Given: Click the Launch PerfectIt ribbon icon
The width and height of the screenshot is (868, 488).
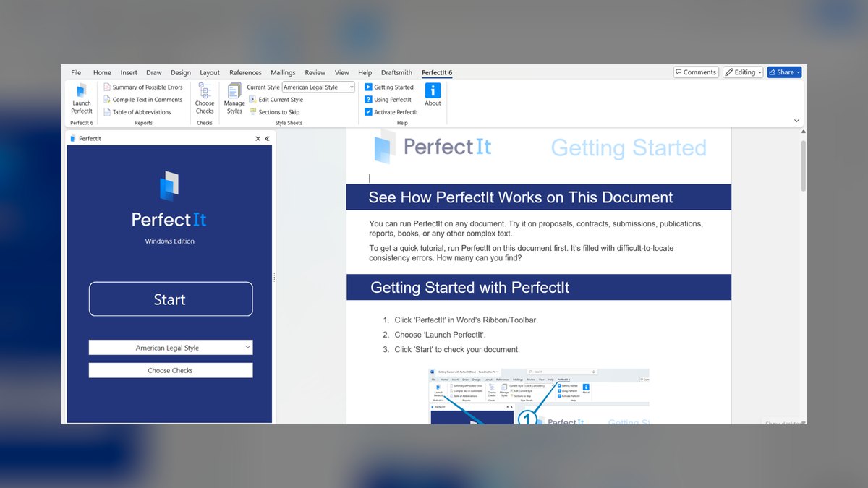Looking at the screenshot, I should point(82,98).
